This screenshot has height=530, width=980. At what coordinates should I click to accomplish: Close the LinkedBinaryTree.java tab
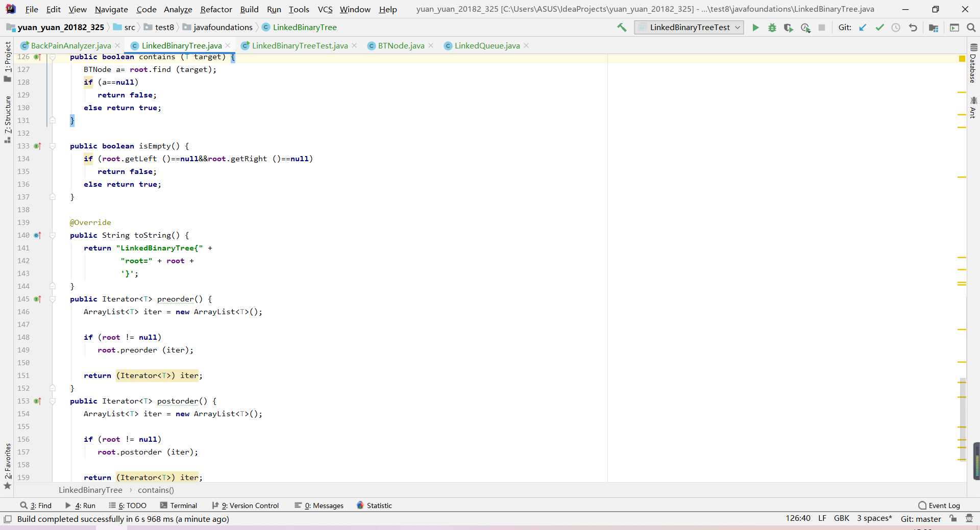coord(228,45)
